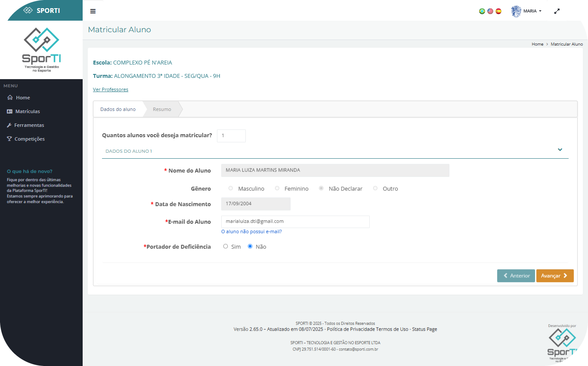The image size is (588, 366).
Task: Open the MARIA user dropdown
Action: click(x=532, y=11)
